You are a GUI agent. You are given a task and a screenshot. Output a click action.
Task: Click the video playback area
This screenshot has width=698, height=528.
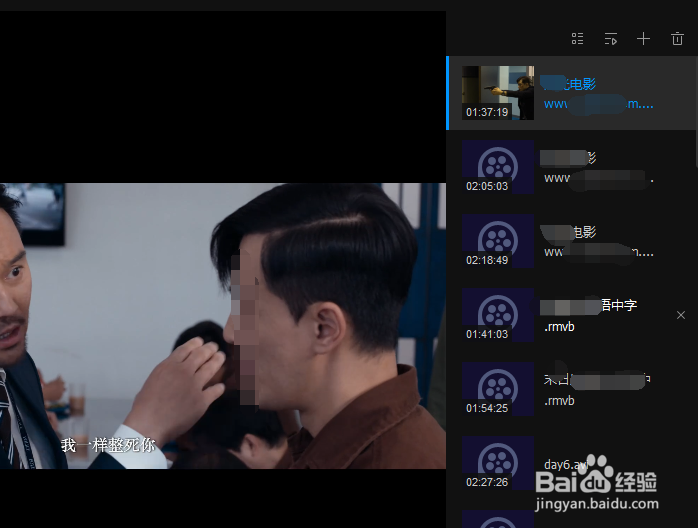223,269
